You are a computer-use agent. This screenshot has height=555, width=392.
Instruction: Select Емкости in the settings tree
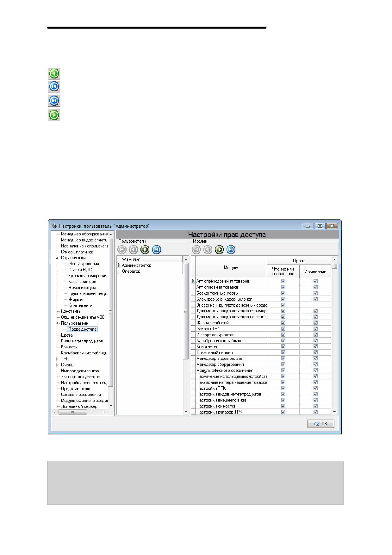click(69, 347)
